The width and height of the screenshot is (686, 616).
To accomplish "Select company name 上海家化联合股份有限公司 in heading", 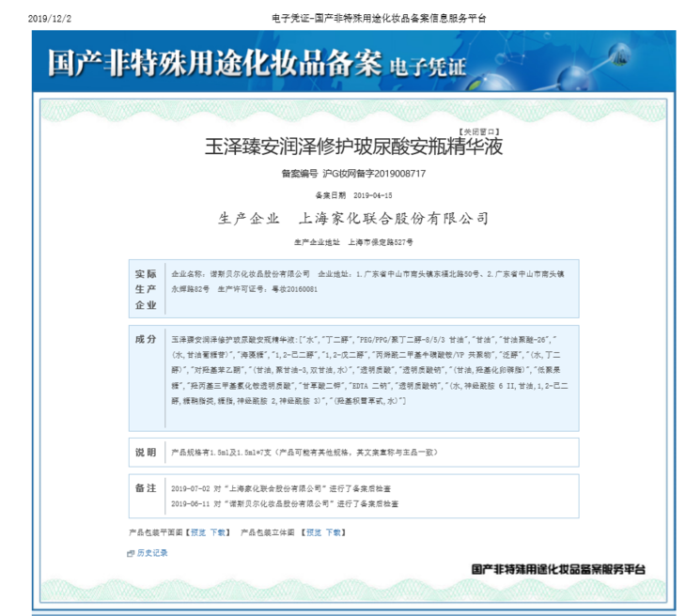I will [394, 218].
